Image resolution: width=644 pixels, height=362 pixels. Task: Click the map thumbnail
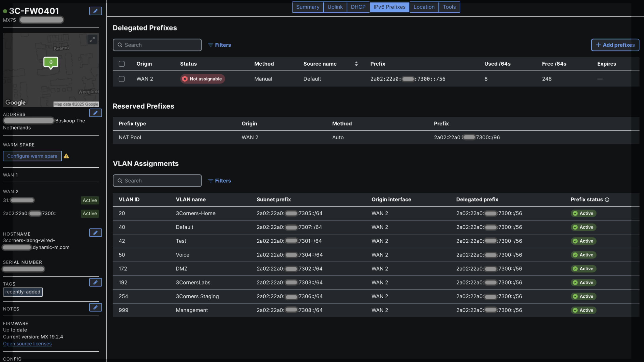51,70
